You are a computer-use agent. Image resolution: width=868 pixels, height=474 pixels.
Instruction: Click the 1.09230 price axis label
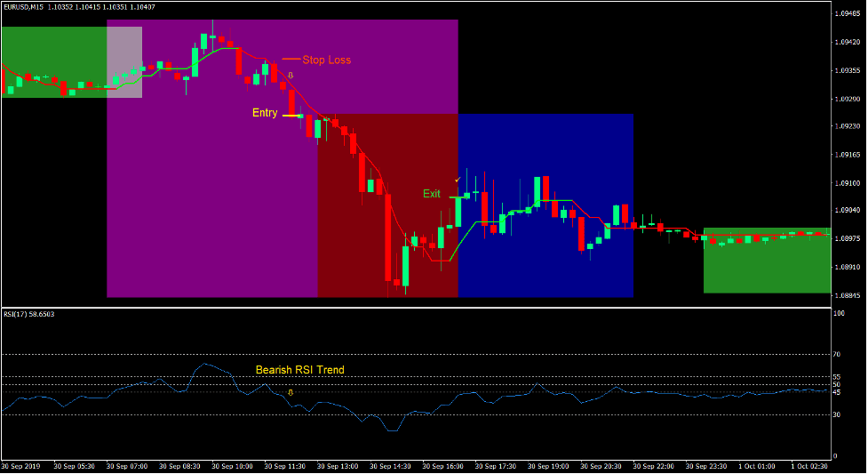(x=847, y=126)
